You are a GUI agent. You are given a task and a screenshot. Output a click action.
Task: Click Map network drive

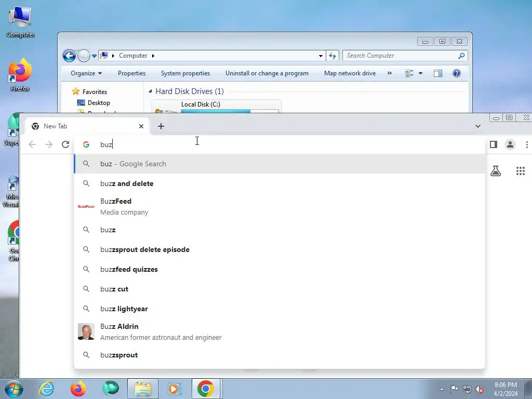350,73
